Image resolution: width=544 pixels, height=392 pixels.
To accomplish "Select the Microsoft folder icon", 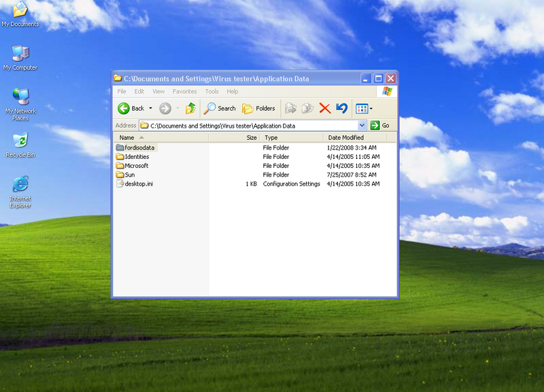I will click(x=120, y=165).
